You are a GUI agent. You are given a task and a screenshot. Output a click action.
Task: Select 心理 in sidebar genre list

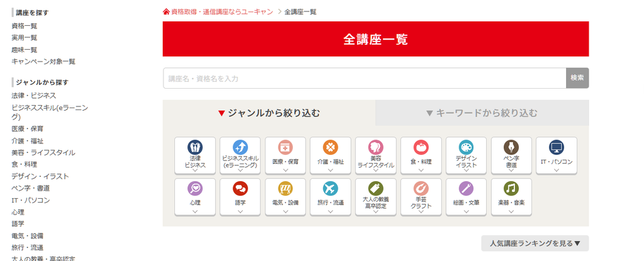tap(18, 212)
